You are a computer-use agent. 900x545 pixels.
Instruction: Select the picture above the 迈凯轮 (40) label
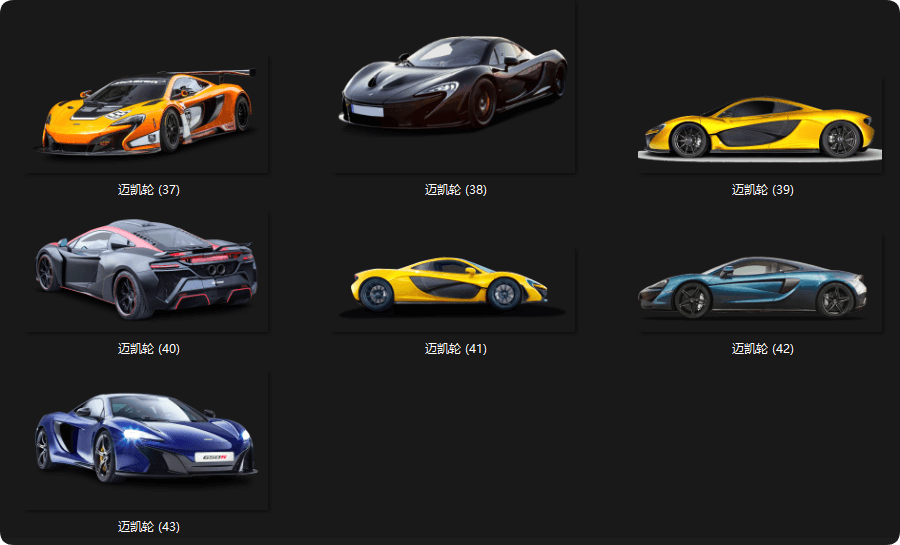pyautogui.click(x=148, y=267)
